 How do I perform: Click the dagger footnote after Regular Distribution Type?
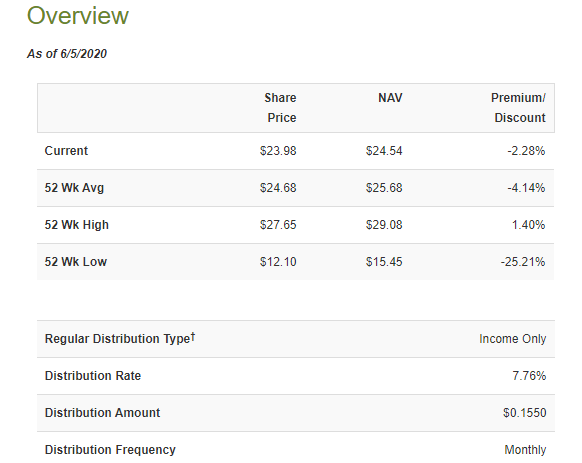pyautogui.click(x=193, y=336)
